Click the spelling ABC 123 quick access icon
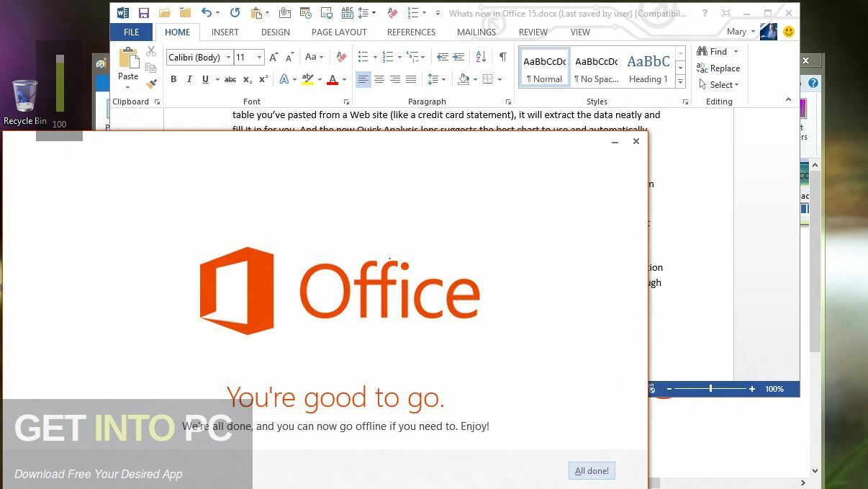The image size is (868, 489). [x=348, y=13]
